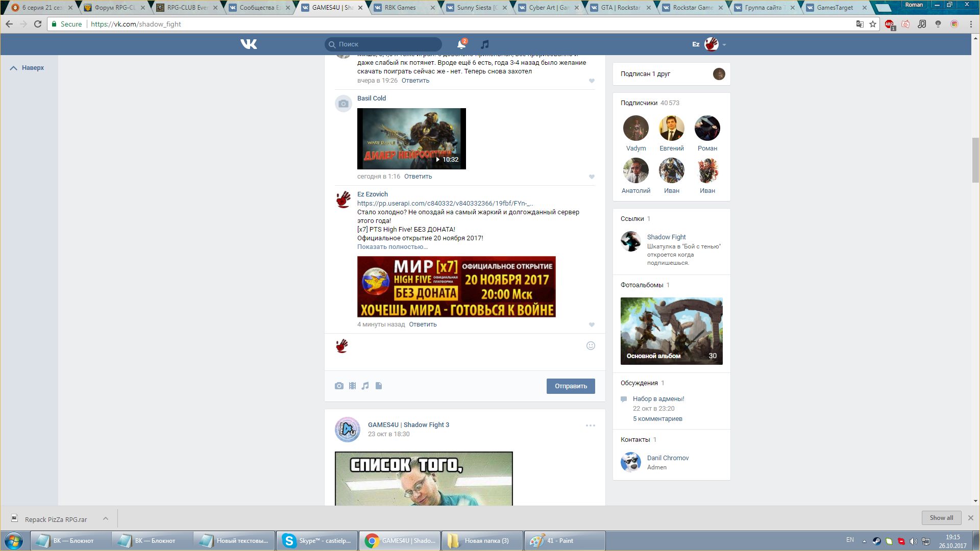The width and height of the screenshot is (980, 551).
Task: Switch to the Sunny Siesta tab
Action: pyautogui.click(x=477, y=8)
